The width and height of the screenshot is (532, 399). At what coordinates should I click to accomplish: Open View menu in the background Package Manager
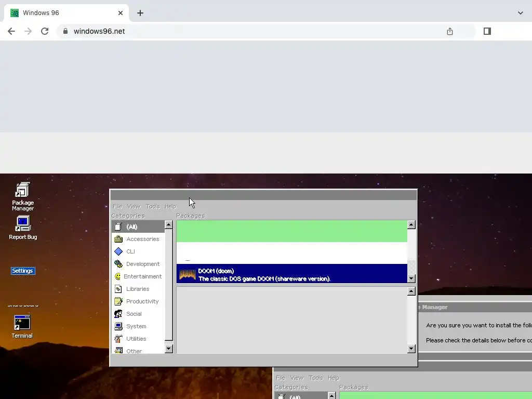[x=297, y=378]
